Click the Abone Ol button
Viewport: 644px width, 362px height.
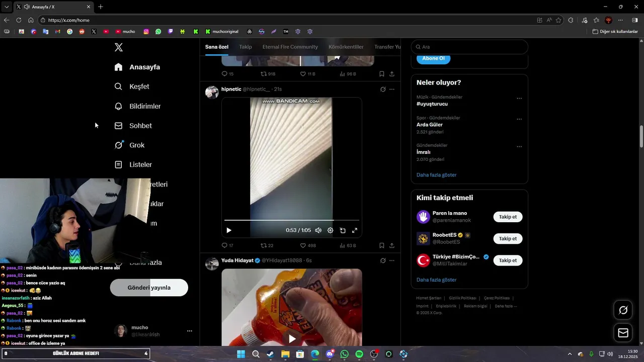coord(433,58)
